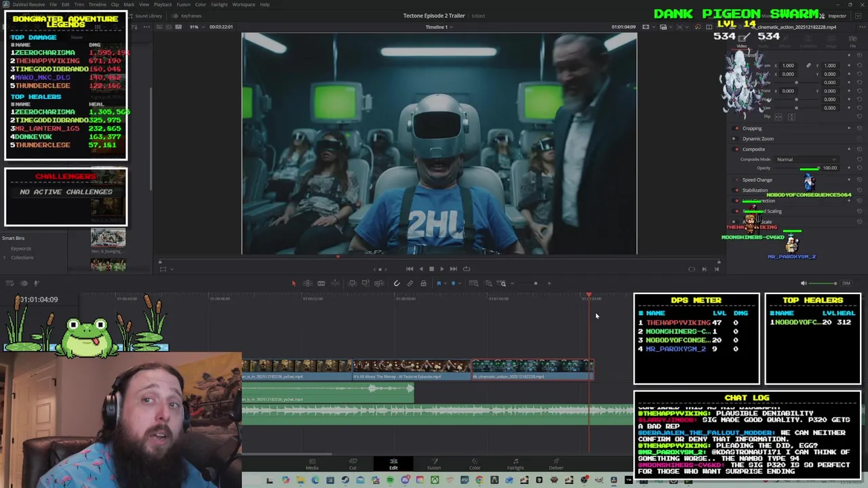Switch to the Fusion page
The width and height of the screenshot is (868, 488).
tap(434, 464)
